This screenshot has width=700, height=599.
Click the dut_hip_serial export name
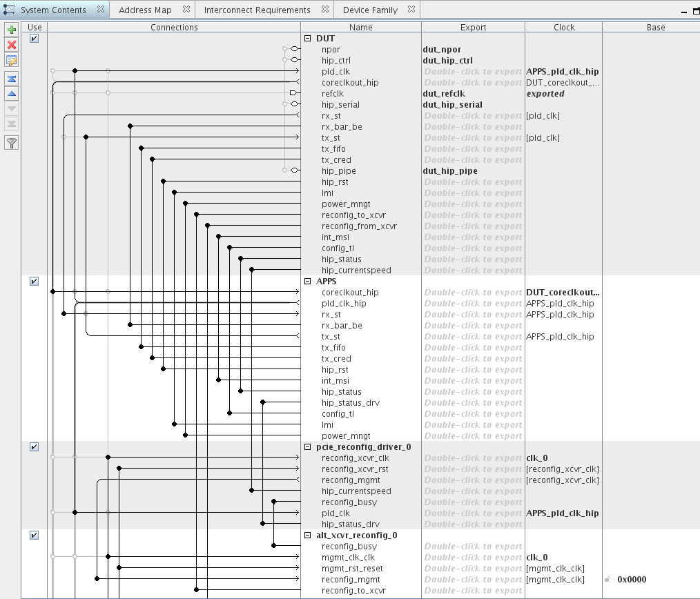[452, 105]
